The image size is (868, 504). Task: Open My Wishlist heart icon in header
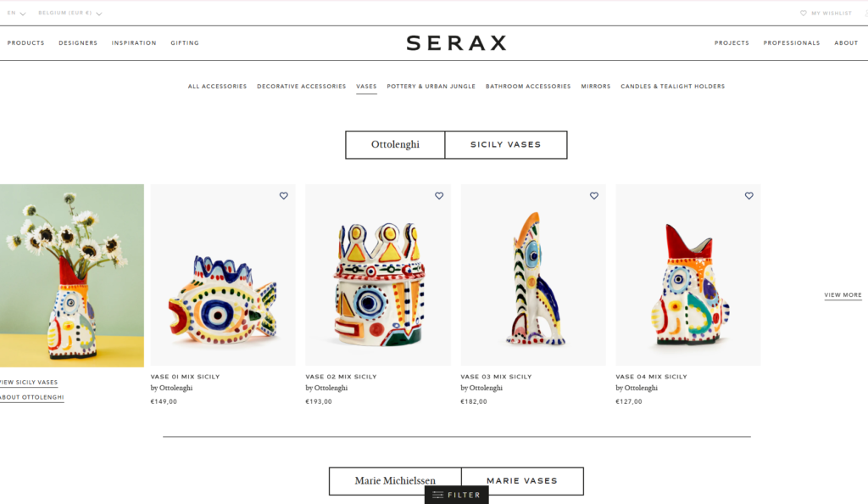pos(804,14)
